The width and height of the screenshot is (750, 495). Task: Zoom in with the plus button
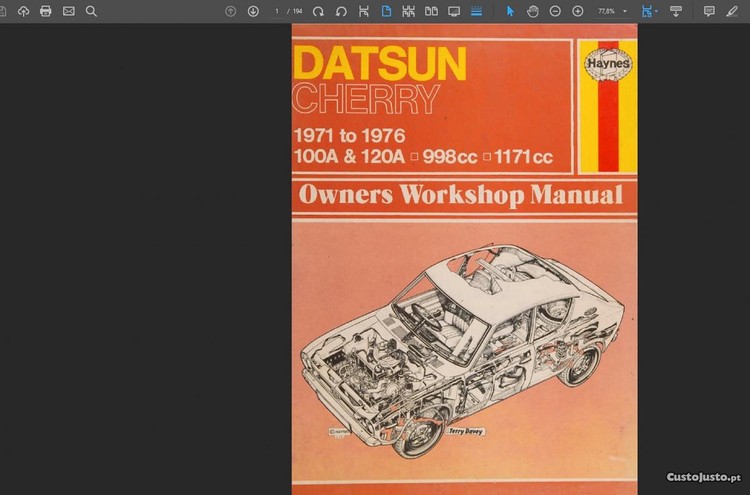point(578,11)
